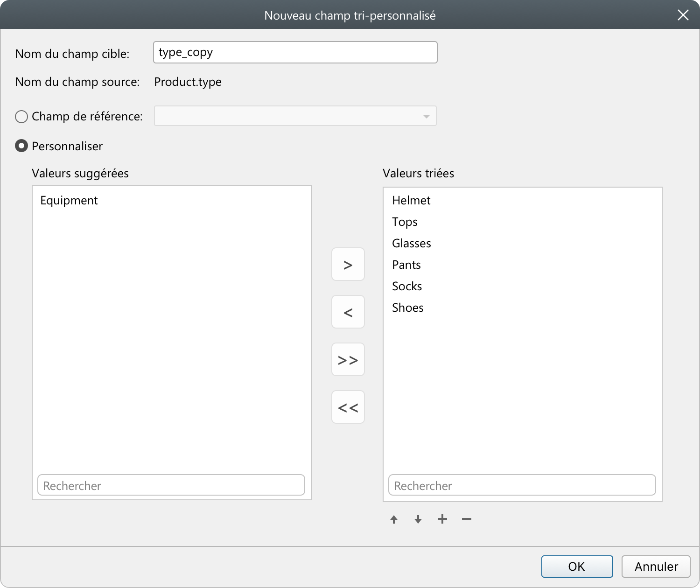Click the plus icon to add value
The height and width of the screenshot is (588, 700).
click(442, 519)
